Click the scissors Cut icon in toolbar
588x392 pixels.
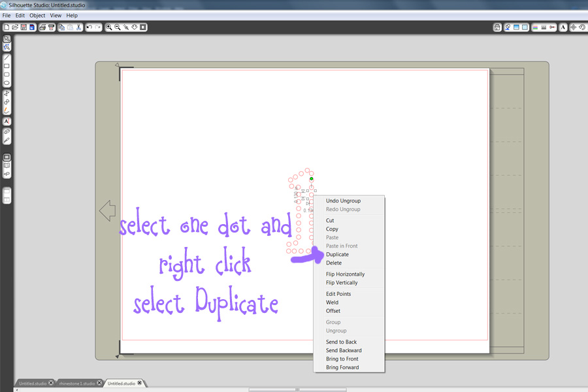pos(78,27)
